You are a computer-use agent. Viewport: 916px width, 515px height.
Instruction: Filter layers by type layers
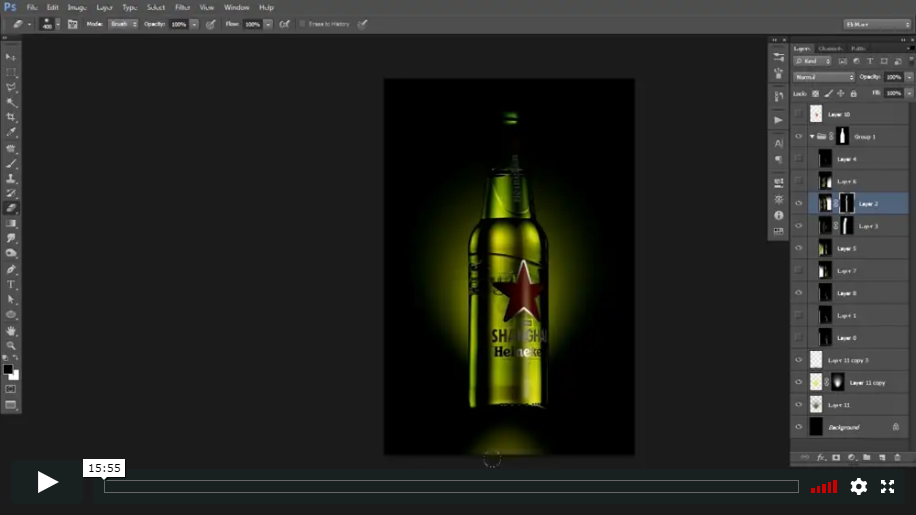(870, 61)
